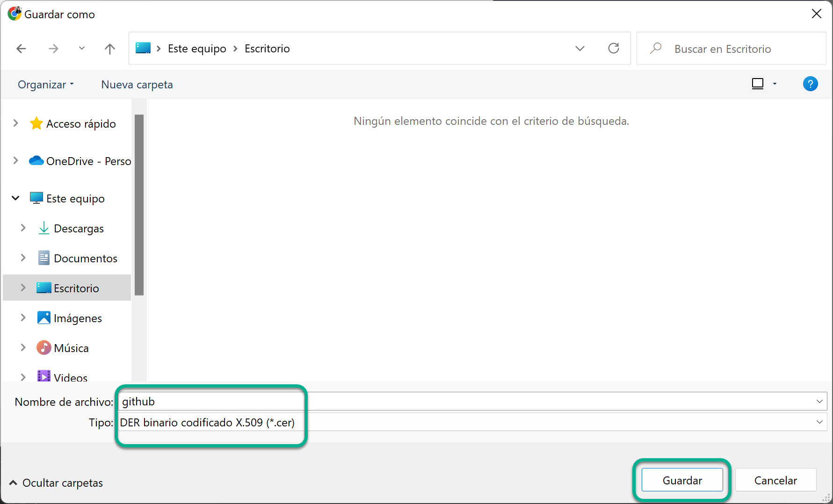Click the folder tree vertical scrollbar
The height and width of the screenshot is (504, 833).
139,205
